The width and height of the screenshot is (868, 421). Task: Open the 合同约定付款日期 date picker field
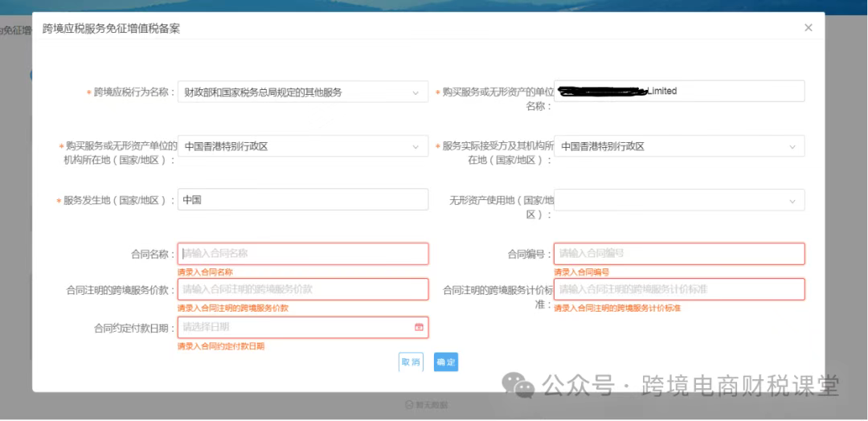(x=303, y=327)
